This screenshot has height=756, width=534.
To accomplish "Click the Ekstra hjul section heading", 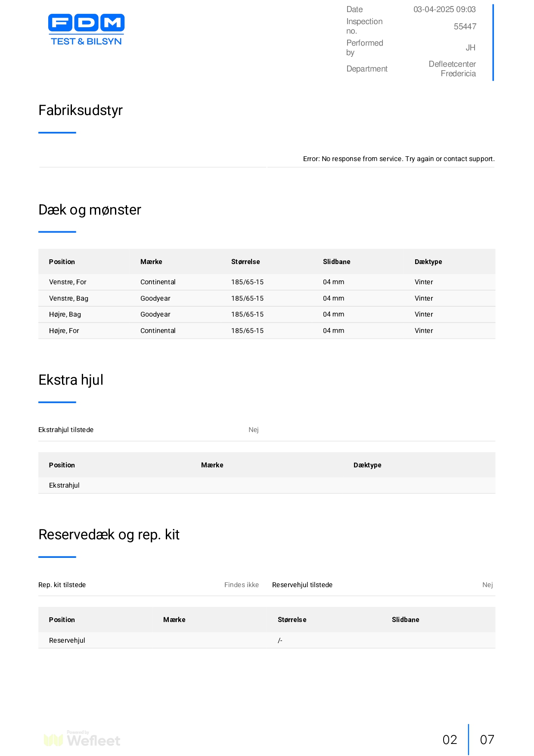I will click(x=71, y=380).
